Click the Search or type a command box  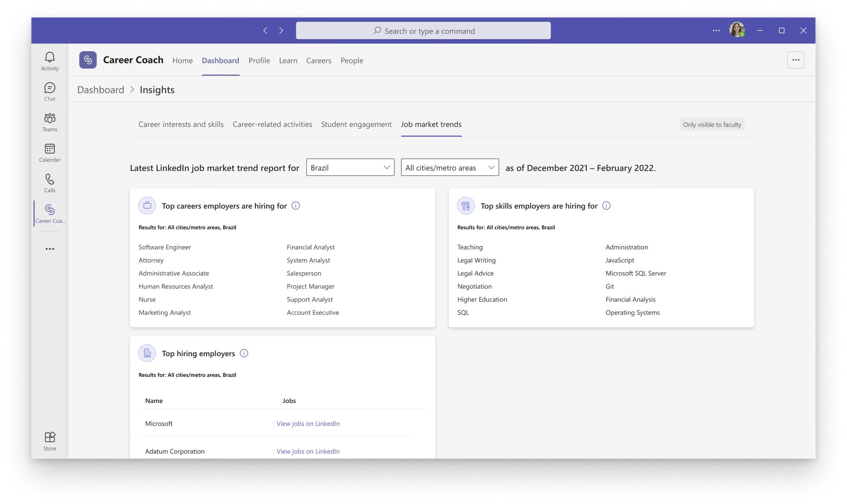pyautogui.click(x=423, y=30)
